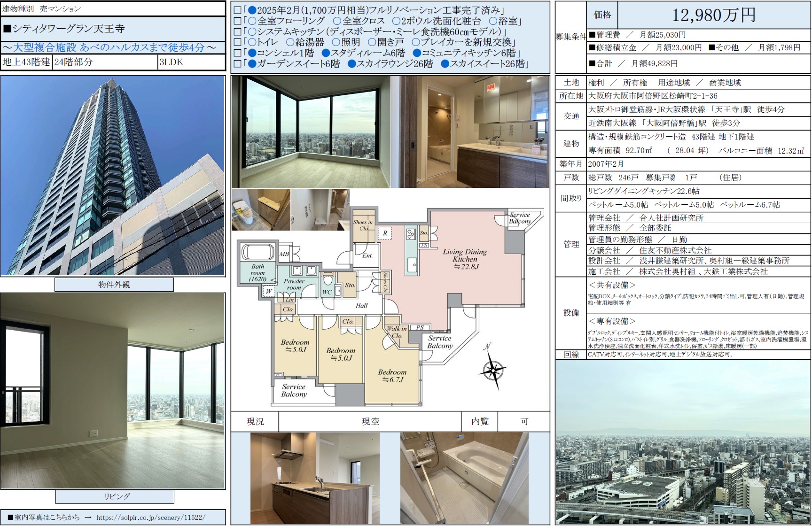The width and height of the screenshot is (812, 526).
Task: Click the stove burners symbol in the kitchen
Action: click(411, 233)
